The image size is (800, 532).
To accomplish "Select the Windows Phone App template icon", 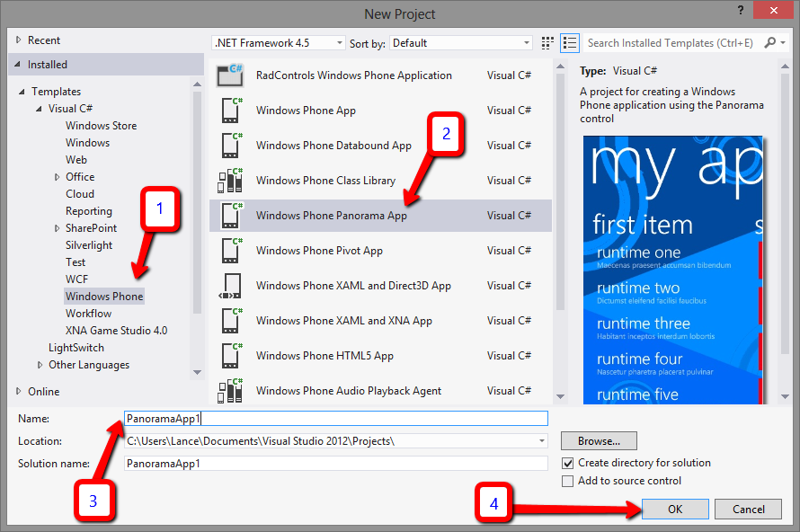I will coord(231,111).
